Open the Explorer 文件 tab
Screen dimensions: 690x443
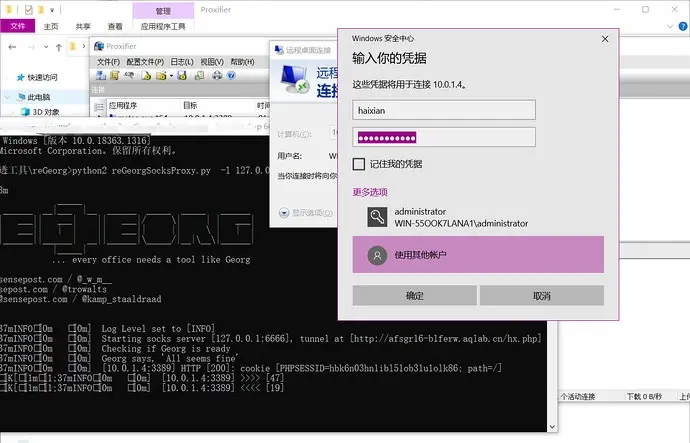coord(18,26)
